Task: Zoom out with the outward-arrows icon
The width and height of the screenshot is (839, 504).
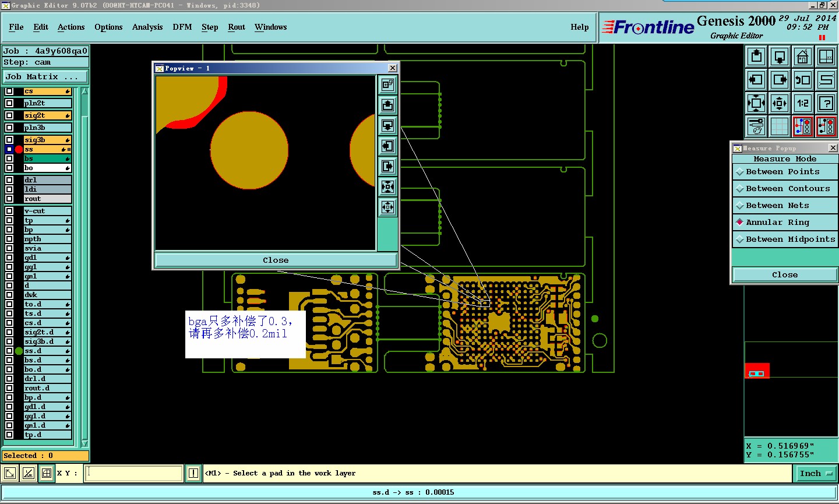Action: point(780,103)
